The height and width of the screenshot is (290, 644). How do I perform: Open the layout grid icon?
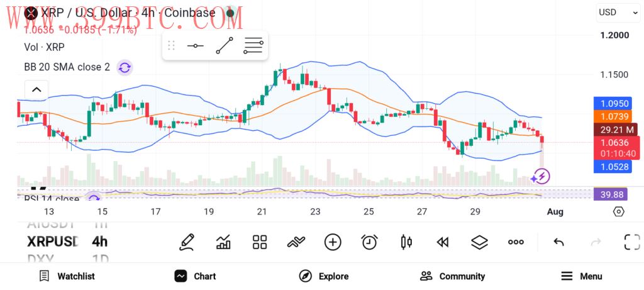[260, 242]
